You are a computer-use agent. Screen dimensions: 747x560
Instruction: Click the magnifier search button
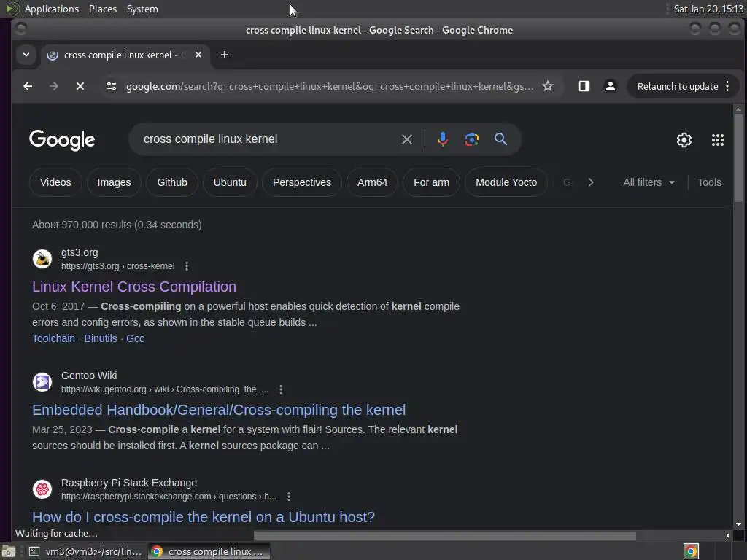(x=500, y=139)
